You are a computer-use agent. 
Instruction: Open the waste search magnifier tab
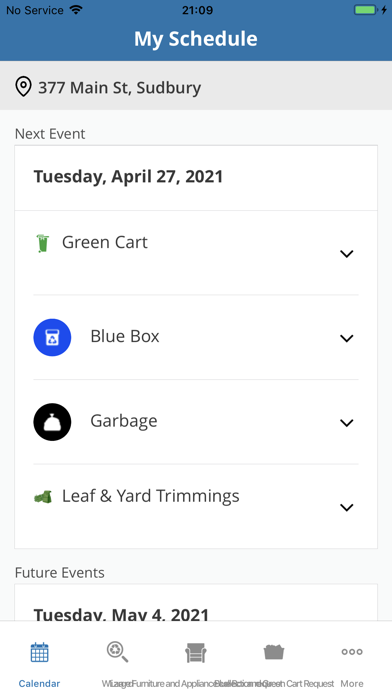click(x=118, y=652)
